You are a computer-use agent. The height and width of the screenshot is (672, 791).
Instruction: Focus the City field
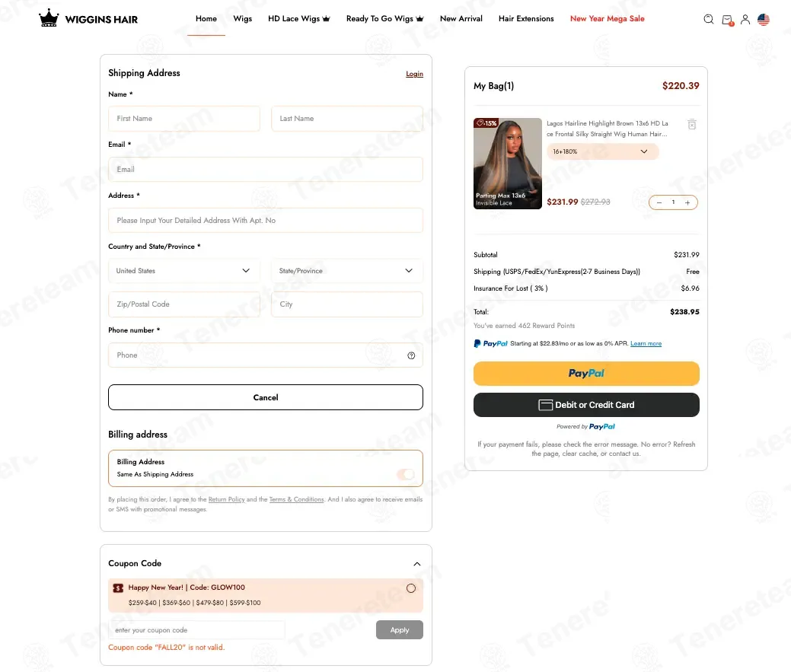pos(346,304)
